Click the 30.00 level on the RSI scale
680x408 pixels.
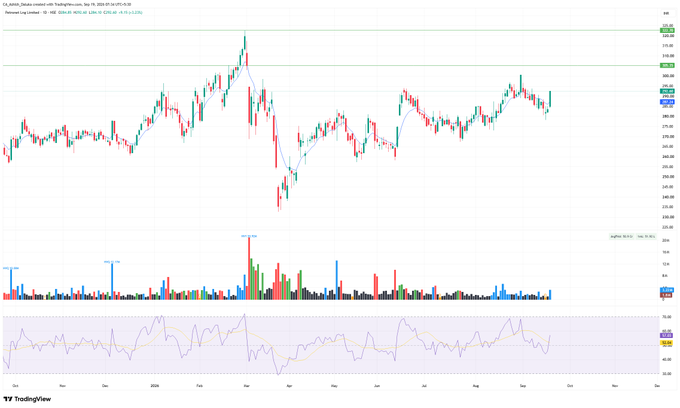coord(667,373)
